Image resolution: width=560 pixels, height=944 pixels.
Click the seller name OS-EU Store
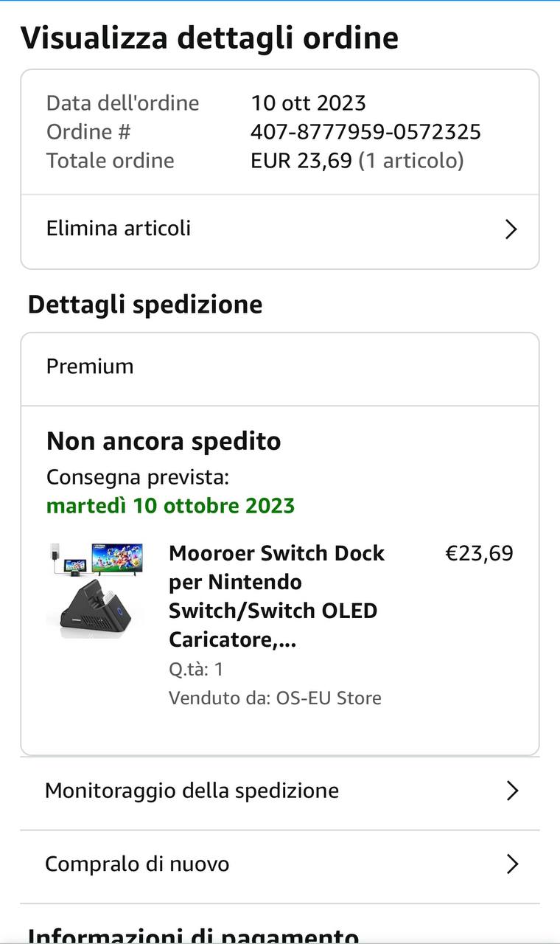pyautogui.click(x=329, y=698)
